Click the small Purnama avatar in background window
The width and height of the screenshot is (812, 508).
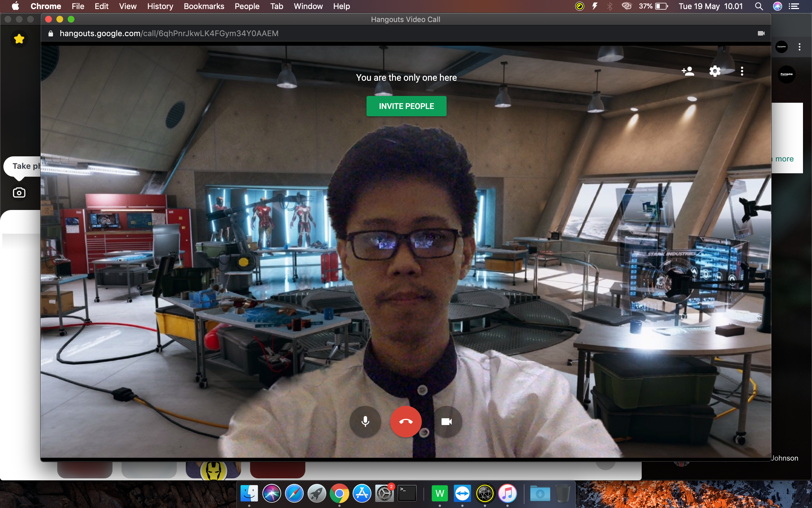(782, 47)
